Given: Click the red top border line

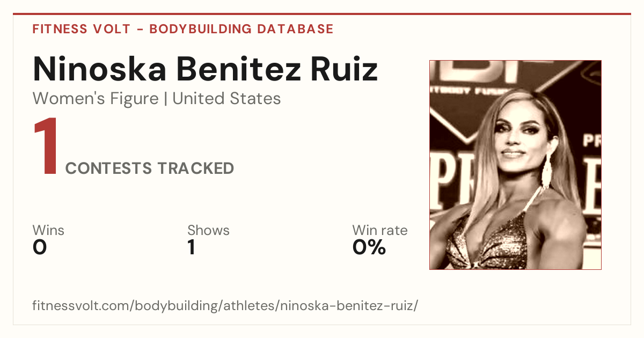Looking at the screenshot, I should [x=322, y=14].
